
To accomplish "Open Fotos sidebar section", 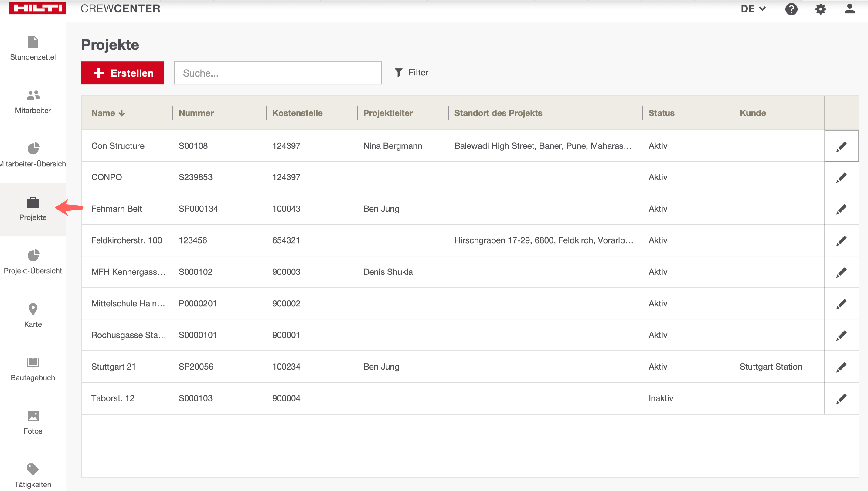I will pyautogui.click(x=33, y=422).
